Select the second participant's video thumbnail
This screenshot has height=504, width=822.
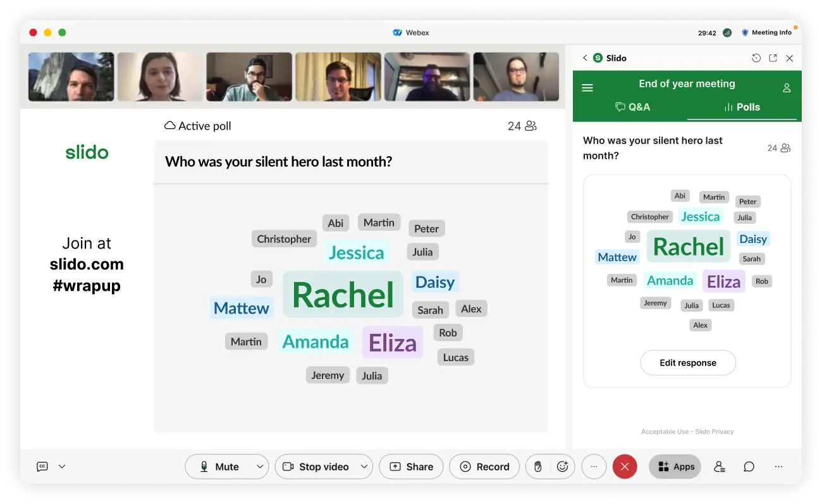[160, 77]
